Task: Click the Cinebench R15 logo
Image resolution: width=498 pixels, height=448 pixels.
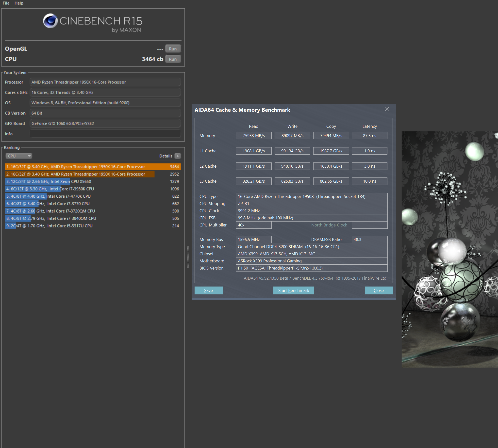Action: (93, 23)
